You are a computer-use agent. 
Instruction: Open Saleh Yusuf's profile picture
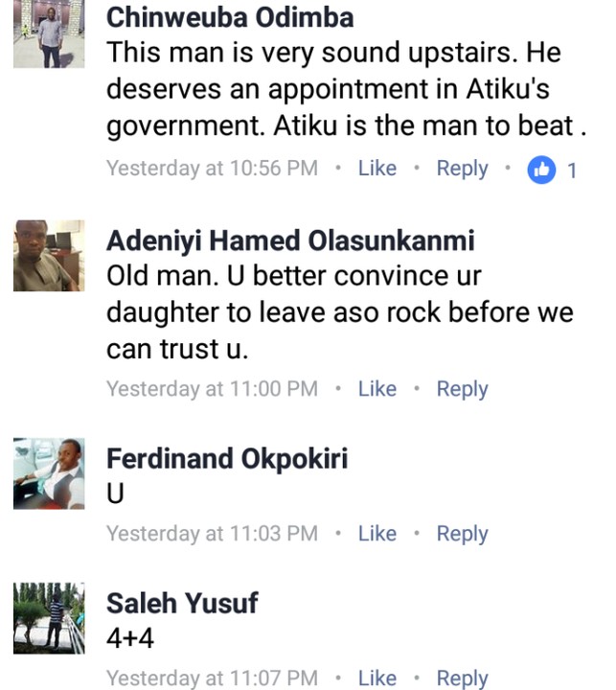(x=46, y=619)
